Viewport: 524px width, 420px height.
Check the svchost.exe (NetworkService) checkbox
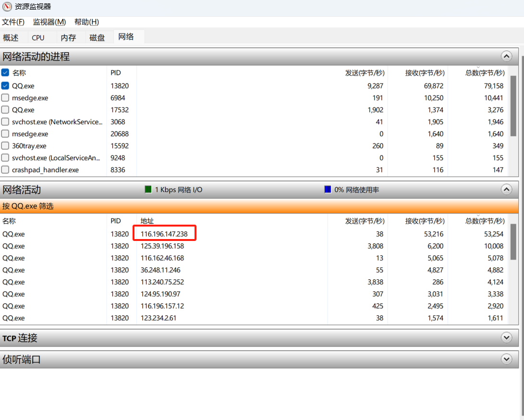click(x=5, y=121)
